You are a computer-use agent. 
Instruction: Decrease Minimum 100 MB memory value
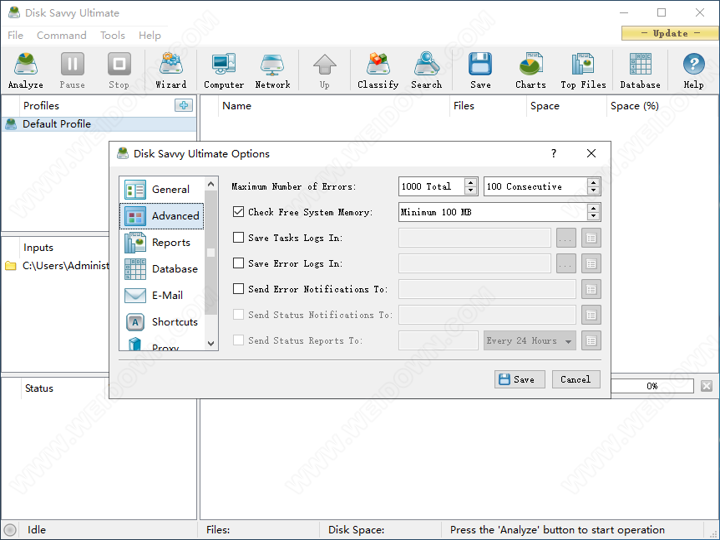coord(593,216)
